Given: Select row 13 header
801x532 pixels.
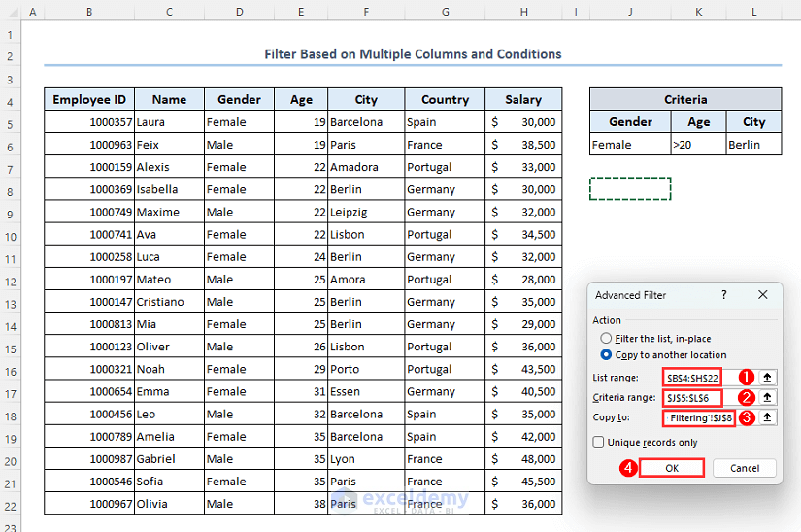Looking at the screenshot, I should coord(11,304).
